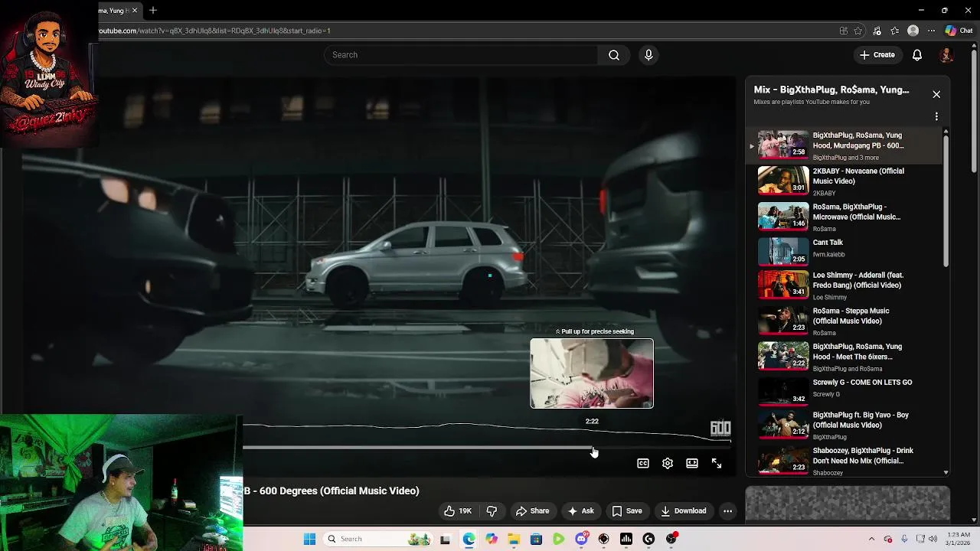This screenshot has height=551, width=980.
Task: Enter full screen on the video
Action: [x=717, y=463]
